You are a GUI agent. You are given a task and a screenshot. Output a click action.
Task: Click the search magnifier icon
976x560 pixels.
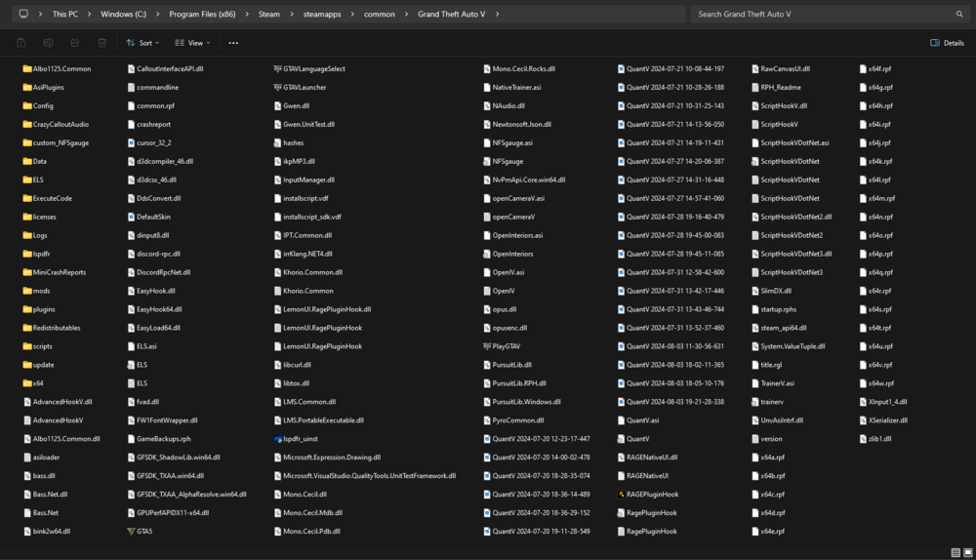tap(959, 14)
